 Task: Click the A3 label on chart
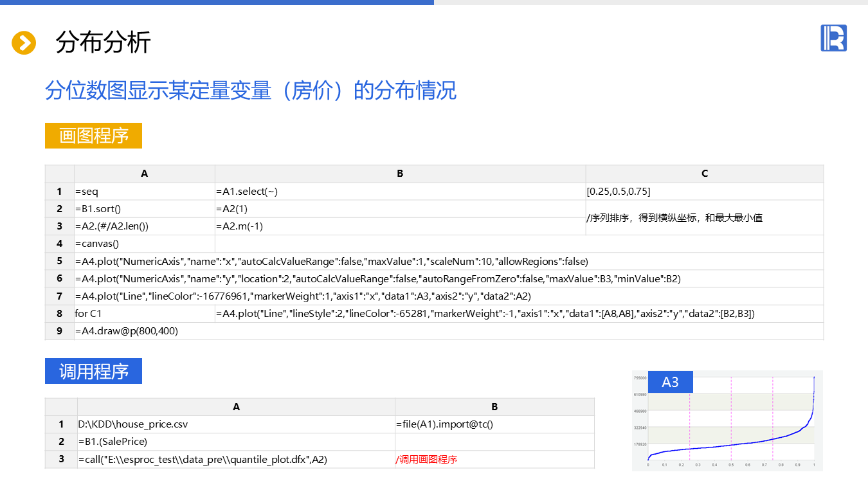(x=670, y=382)
